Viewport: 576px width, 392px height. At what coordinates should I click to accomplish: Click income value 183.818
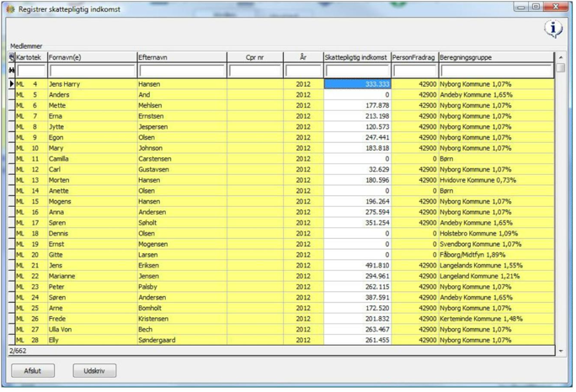377,148
